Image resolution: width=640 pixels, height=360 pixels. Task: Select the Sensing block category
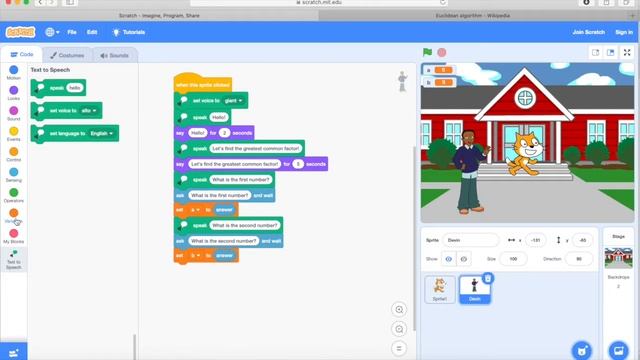[x=13, y=175]
